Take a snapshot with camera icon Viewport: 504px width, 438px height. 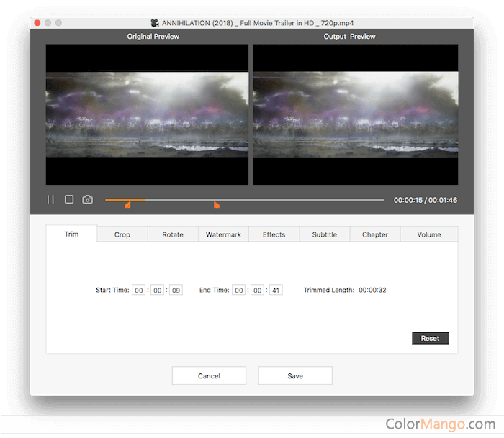87,199
